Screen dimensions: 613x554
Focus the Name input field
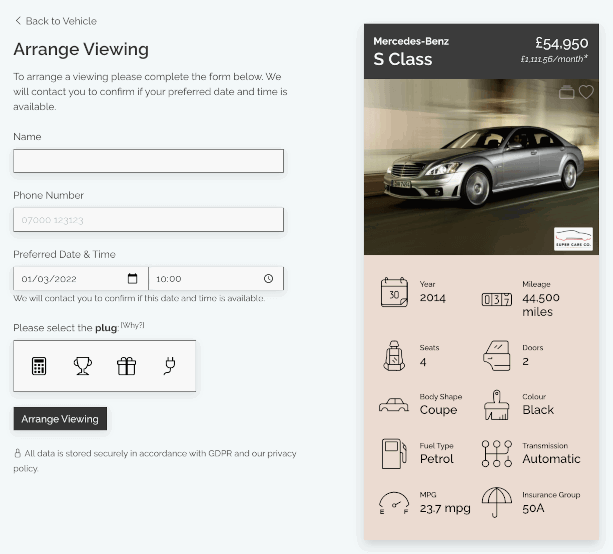click(149, 161)
